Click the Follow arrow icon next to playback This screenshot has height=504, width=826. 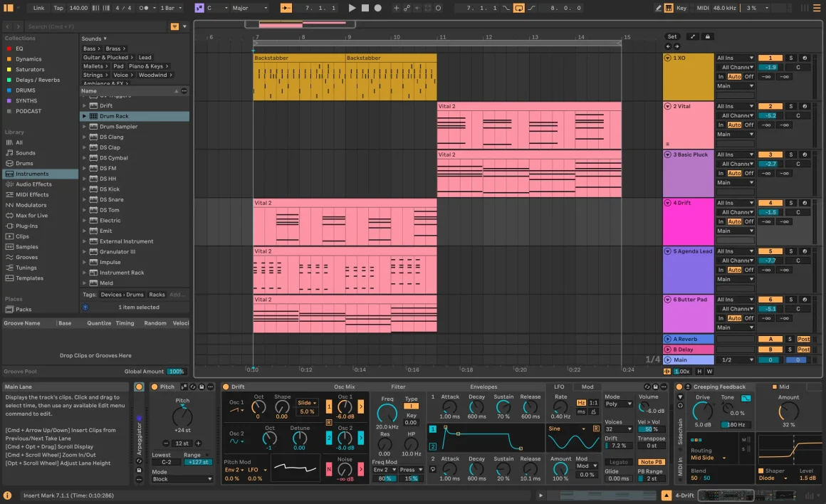418,8
